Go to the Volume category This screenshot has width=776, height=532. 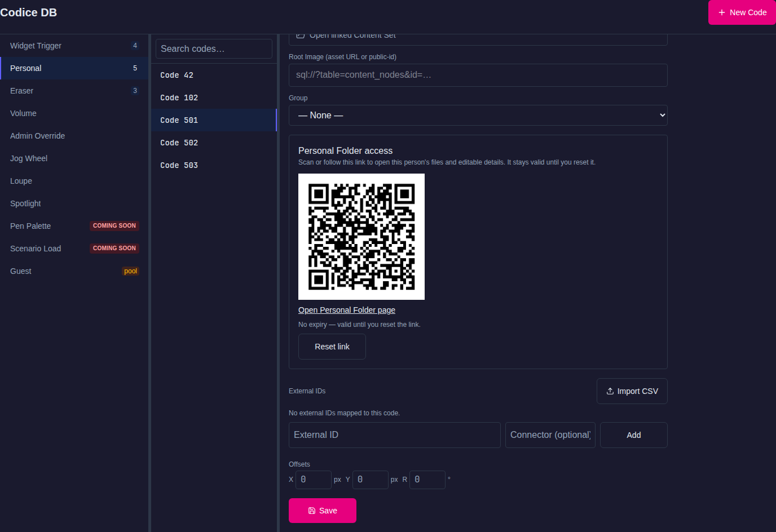[x=74, y=113]
